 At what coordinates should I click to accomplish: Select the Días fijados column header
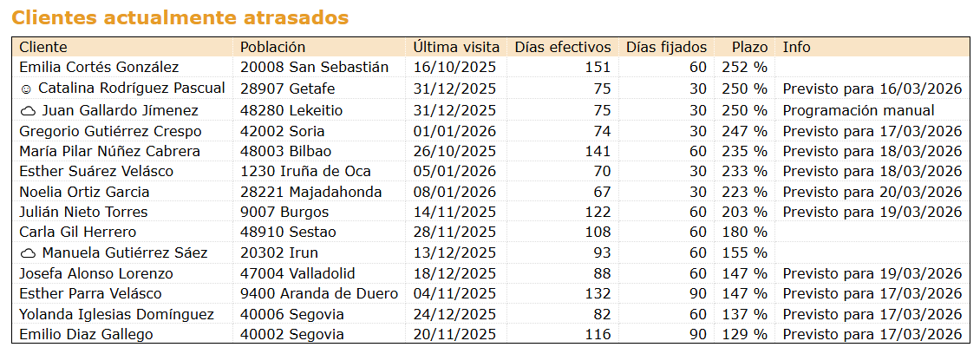[666, 47]
